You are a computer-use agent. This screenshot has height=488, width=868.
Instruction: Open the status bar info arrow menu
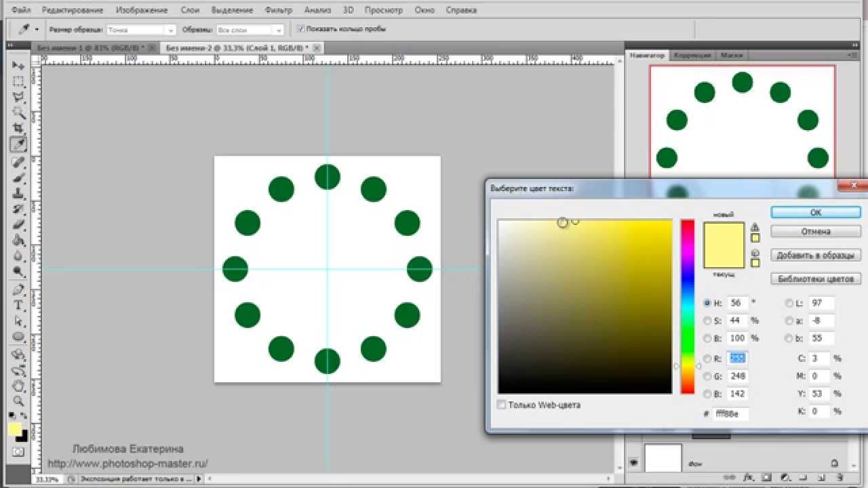coord(199,479)
